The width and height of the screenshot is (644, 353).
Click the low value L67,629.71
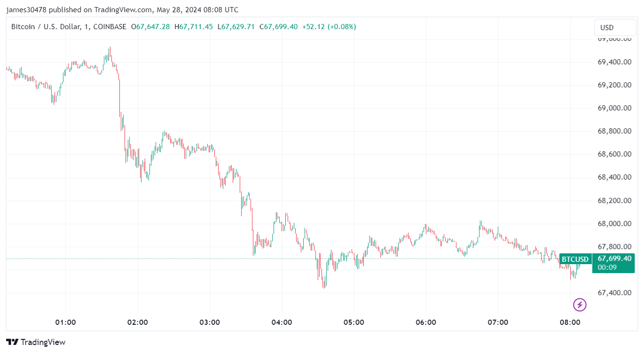[x=236, y=27]
